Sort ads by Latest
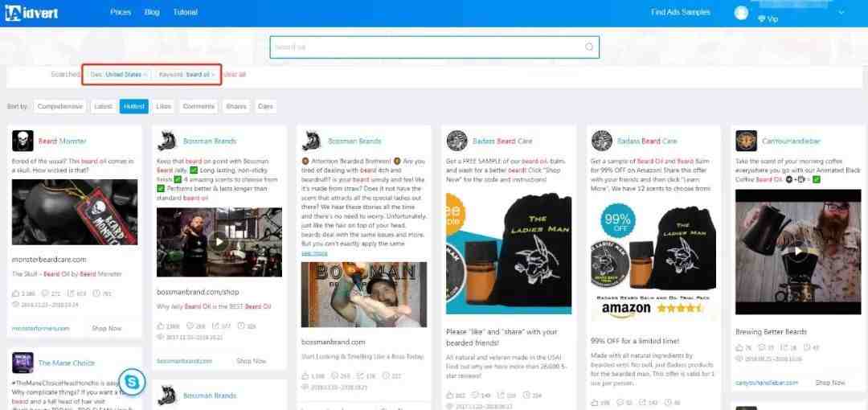Viewport: 868px width, 410px height. coord(103,106)
